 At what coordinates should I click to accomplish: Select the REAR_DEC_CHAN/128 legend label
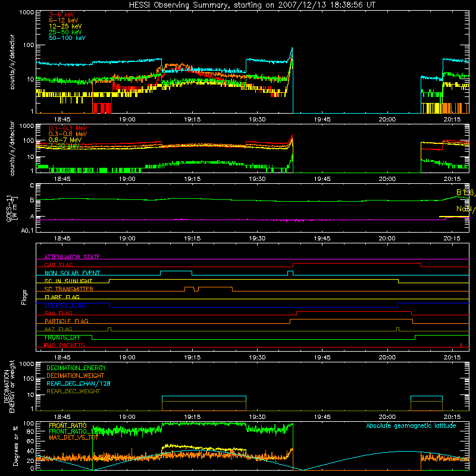tap(79, 384)
